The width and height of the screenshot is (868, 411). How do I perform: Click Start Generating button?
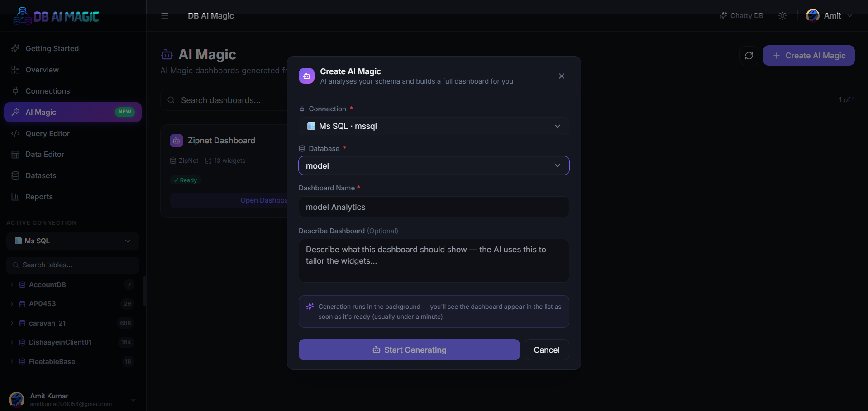(409, 350)
